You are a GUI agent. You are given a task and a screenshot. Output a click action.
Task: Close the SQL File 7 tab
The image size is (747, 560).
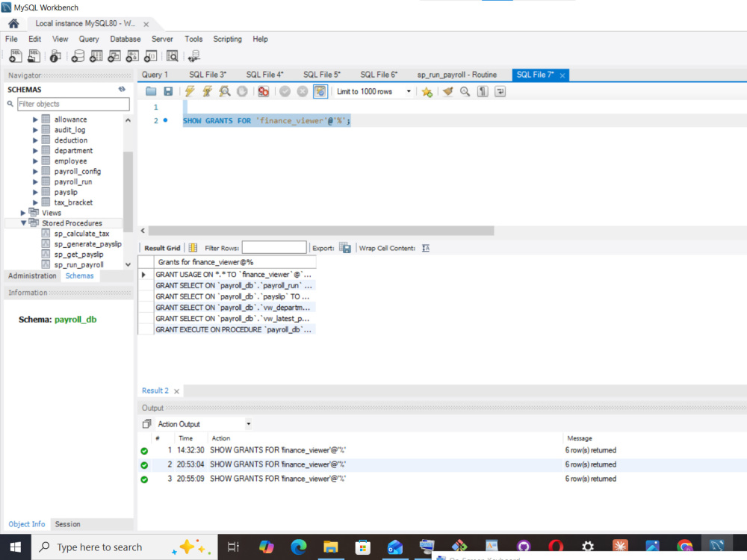[562, 75]
